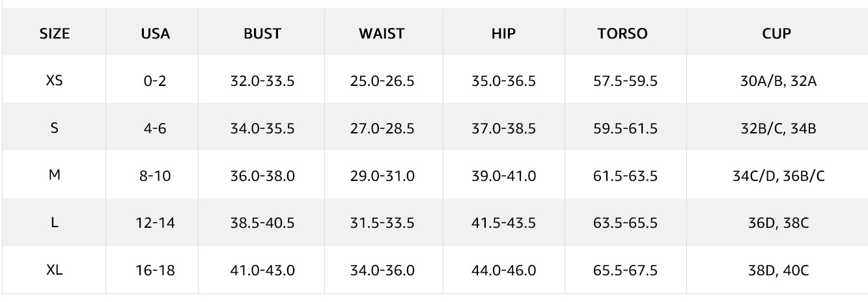Click the CUP column header

coord(776,34)
